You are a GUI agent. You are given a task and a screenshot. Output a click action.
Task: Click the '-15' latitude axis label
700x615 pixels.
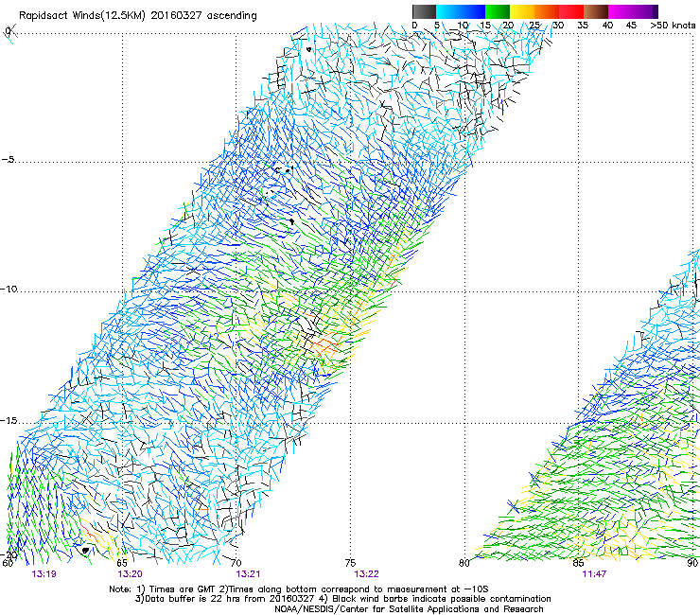9,421
